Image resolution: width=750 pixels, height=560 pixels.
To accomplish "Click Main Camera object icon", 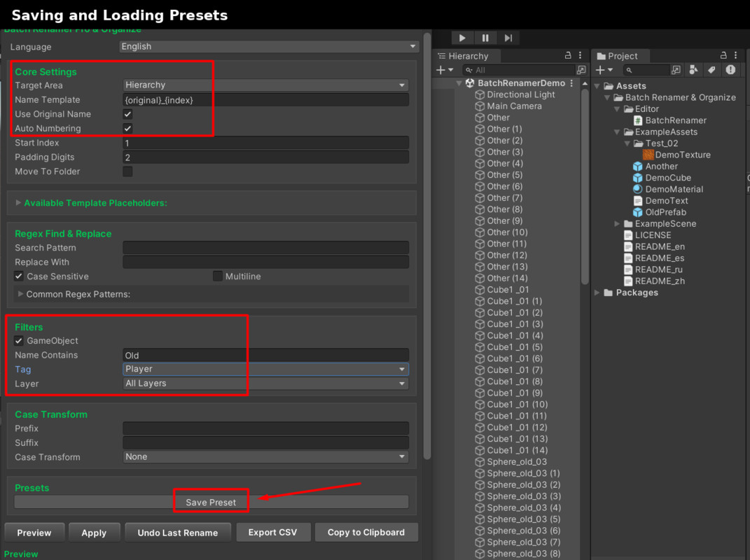I will coord(480,106).
